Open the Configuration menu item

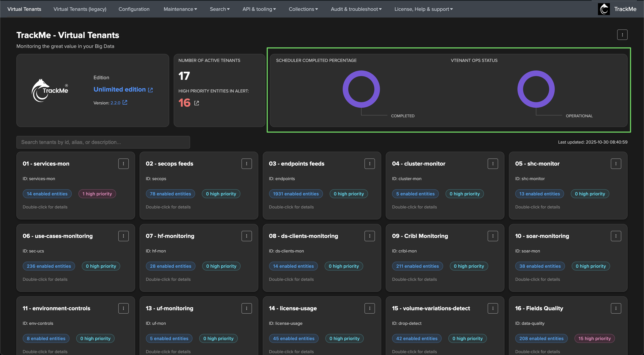(134, 9)
